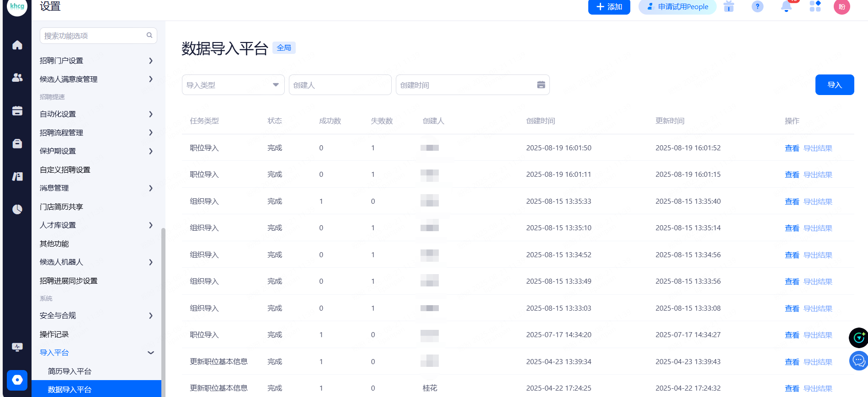
Task: Open the notification bell icon
Action: point(786,7)
